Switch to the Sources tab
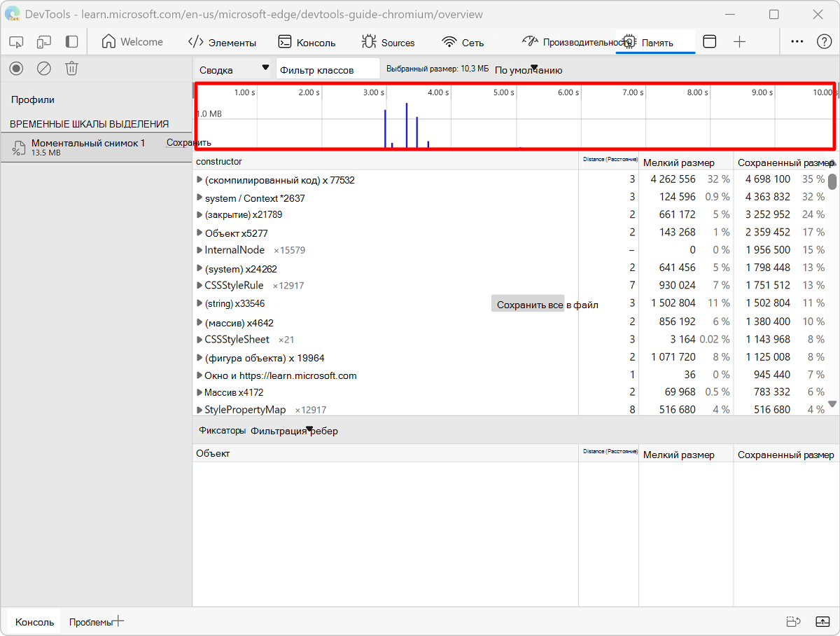Image resolution: width=840 pixels, height=636 pixels. (388, 42)
